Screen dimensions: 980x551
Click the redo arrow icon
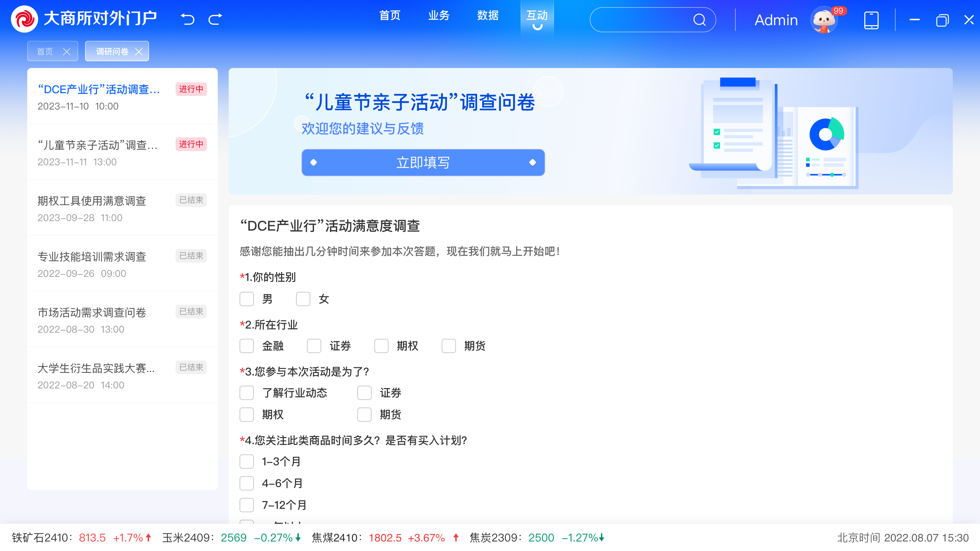pyautogui.click(x=215, y=19)
